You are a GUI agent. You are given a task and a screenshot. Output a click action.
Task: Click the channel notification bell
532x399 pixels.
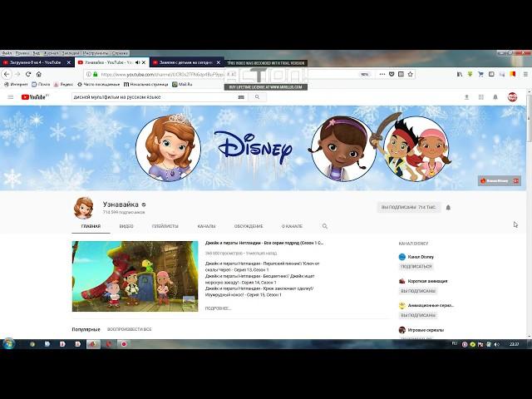[448, 207]
